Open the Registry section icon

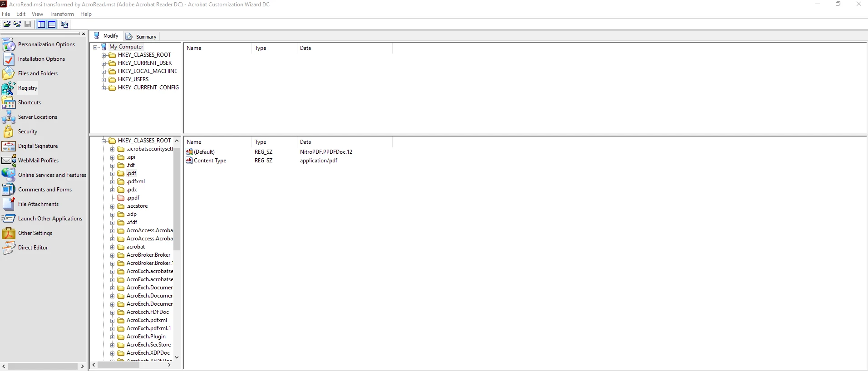tap(9, 88)
